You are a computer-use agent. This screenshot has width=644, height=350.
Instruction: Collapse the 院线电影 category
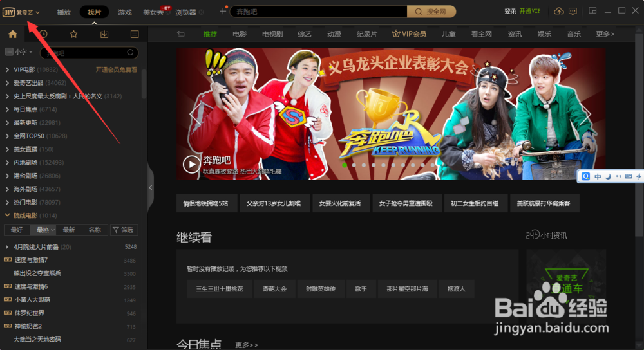pyautogui.click(x=7, y=216)
